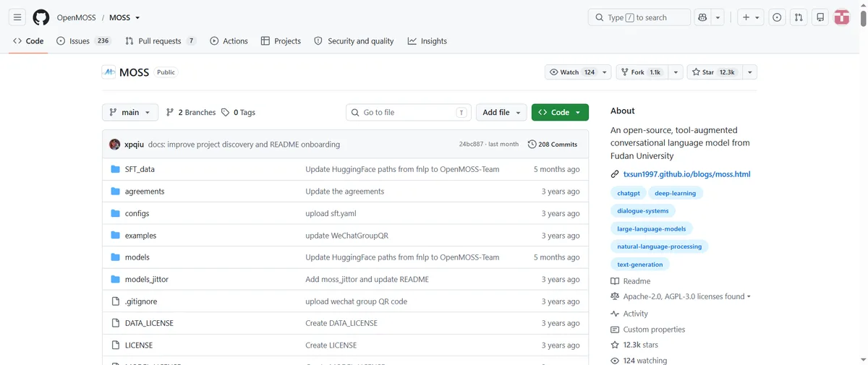Open the configs folder
This screenshot has height=365, width=868.
(137, 213)
